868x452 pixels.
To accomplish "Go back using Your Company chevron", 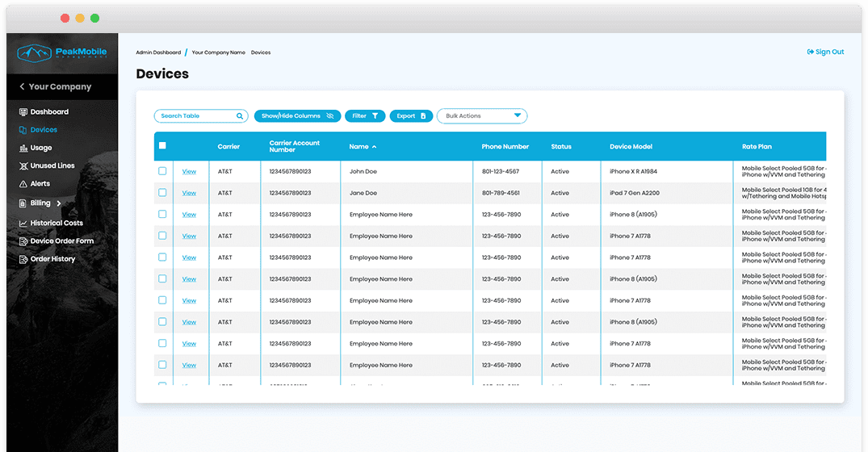I will pyautogui.click(x=22, y=87).
